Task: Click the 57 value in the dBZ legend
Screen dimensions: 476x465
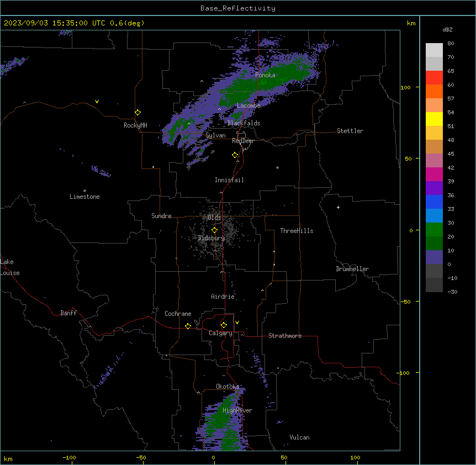Action: click(x=451, y=99)
